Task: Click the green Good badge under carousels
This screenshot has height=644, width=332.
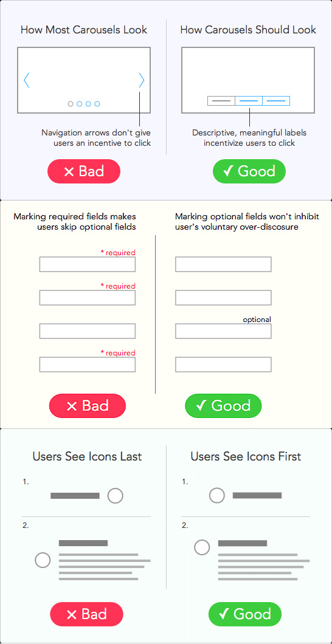Action: [x=249, y=171]
